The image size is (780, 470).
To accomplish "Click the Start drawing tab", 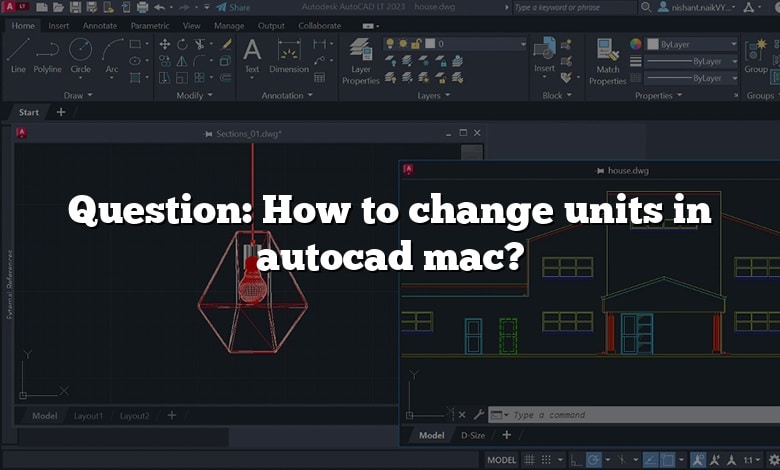I will [x=29, y=112].
